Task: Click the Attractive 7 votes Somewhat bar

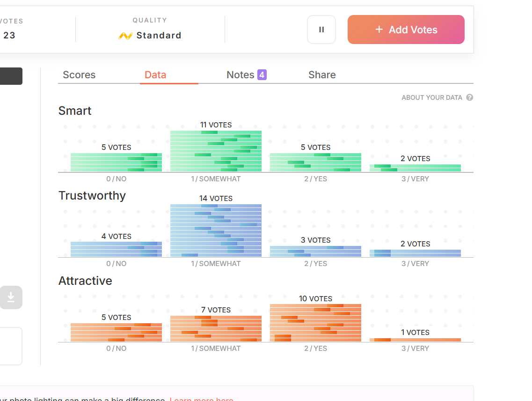Action: (216, 328)
